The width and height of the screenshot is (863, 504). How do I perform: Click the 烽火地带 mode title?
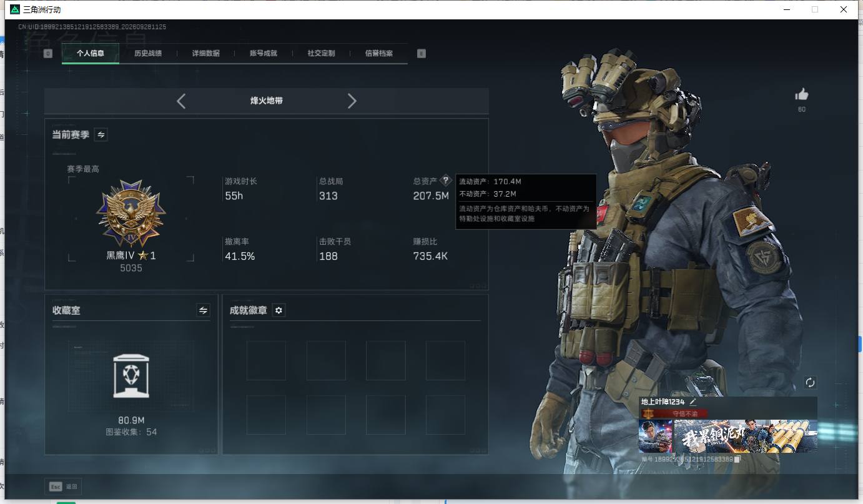tap(267, 101)
